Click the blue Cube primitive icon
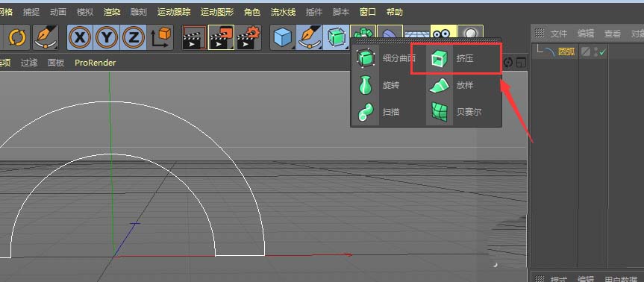This screenshot has height=282, width=644. click(283, 38)
